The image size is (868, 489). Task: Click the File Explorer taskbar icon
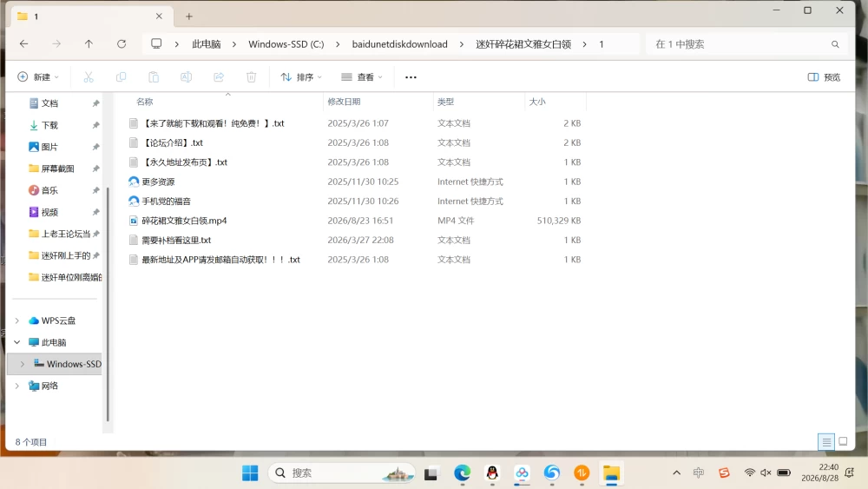(x=612, y=473)
